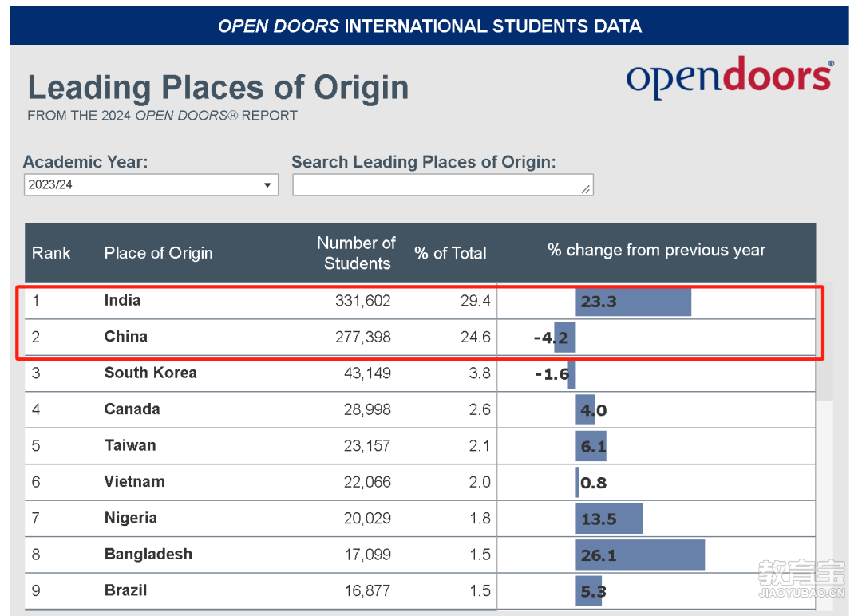Click Canada's 2.6 percent of total
This screenshot has height=616, width=862.
(480, 409)
